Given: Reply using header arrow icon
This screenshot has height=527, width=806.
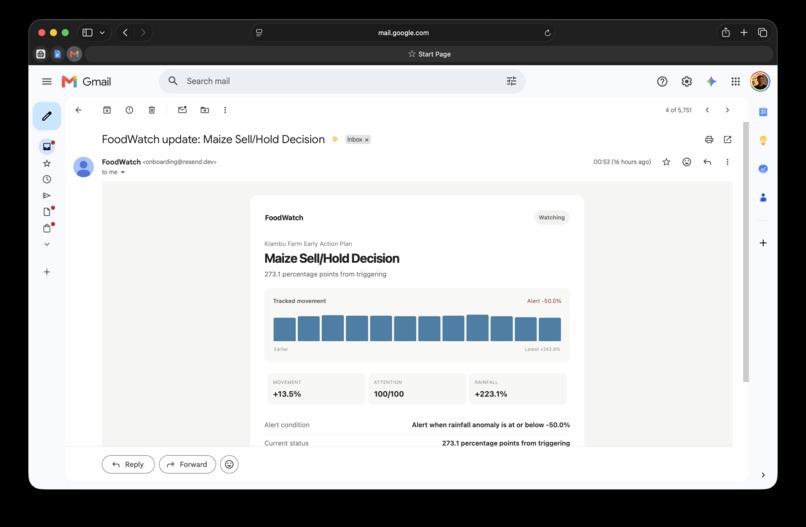Looking at the screenshot, I should 707,162.
